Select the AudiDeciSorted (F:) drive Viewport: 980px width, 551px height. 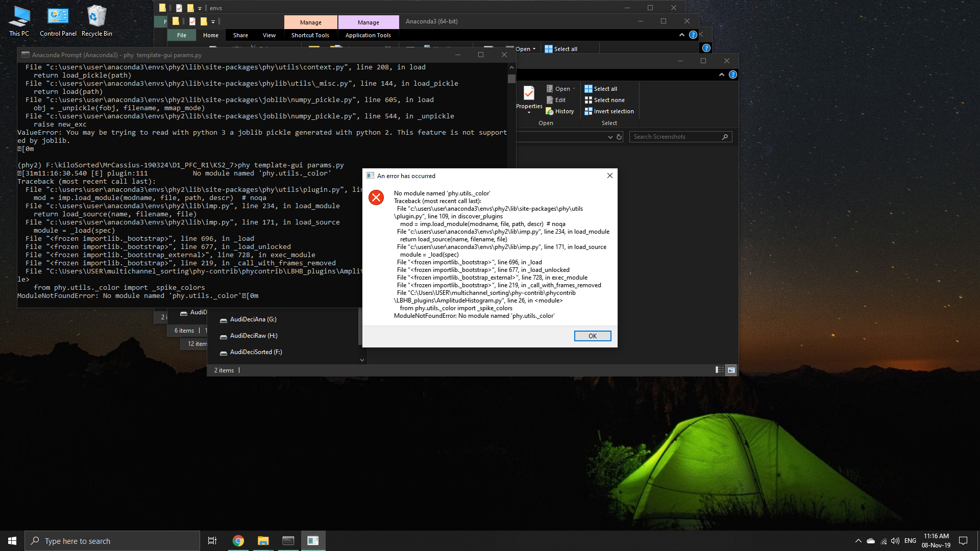coord(255,352)
